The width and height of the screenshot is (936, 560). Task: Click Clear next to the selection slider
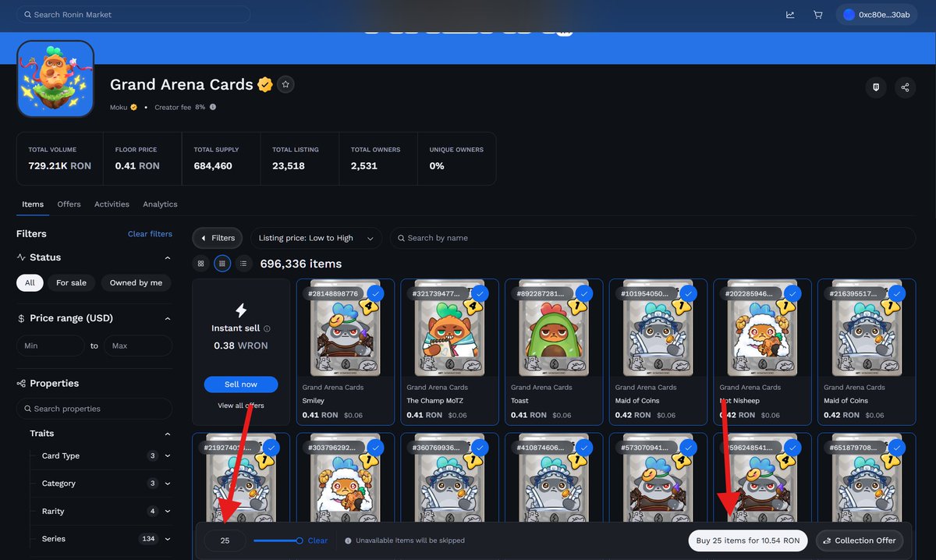point(317,541)
